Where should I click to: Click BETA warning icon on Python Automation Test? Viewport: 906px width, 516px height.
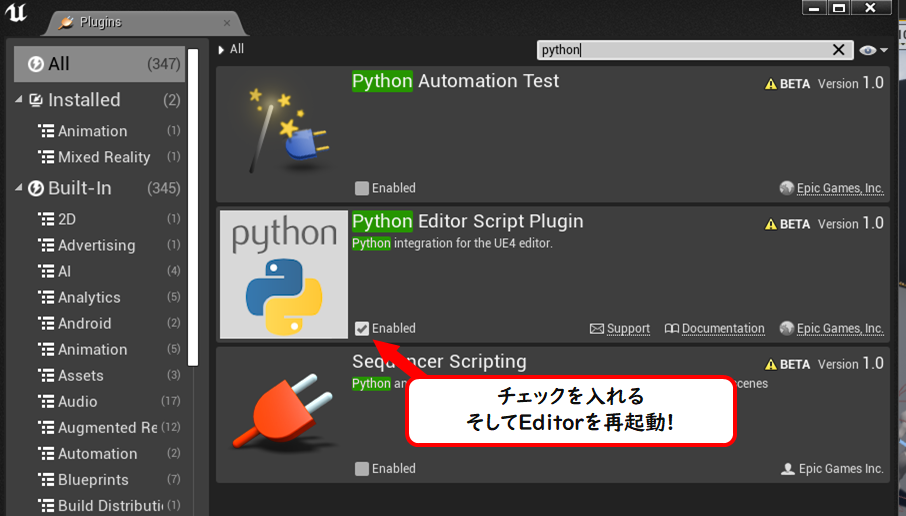click(771, 84)
